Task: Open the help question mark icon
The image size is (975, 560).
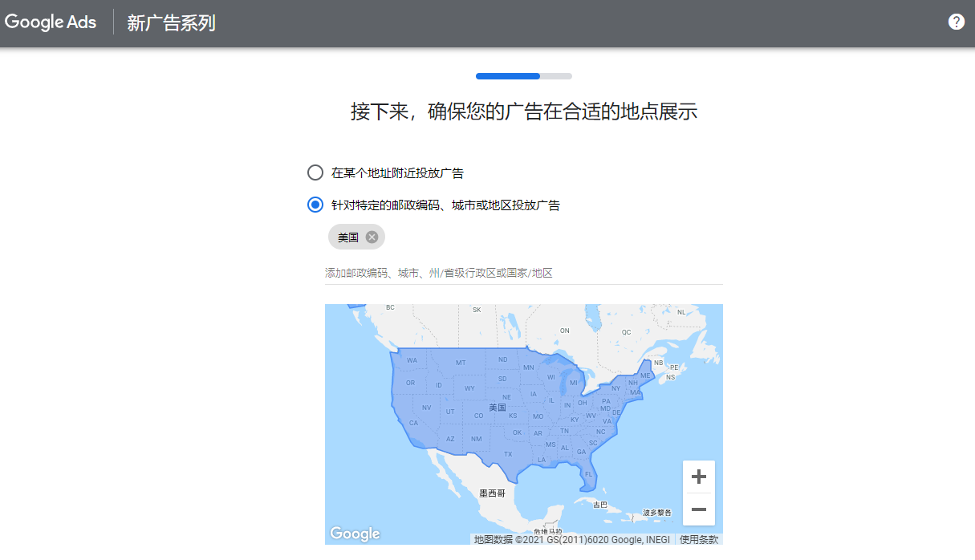Action: 956,22
